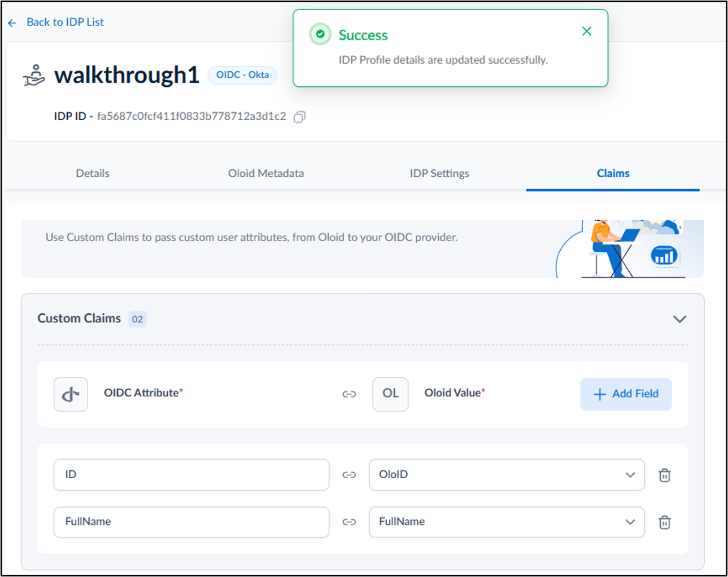Collapse the Custom Claims section
The width and height of the screenshot is (728, 577).
(x=679, y=319)
